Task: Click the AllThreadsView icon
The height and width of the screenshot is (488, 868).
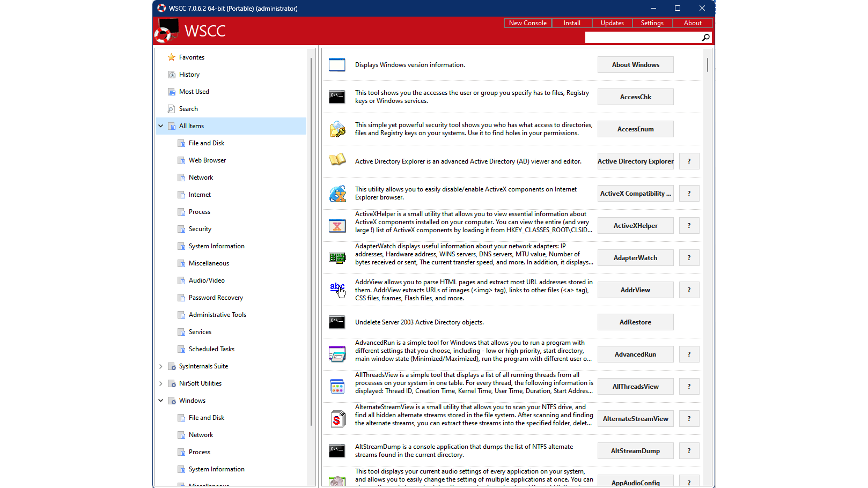Action: point(337,387)
